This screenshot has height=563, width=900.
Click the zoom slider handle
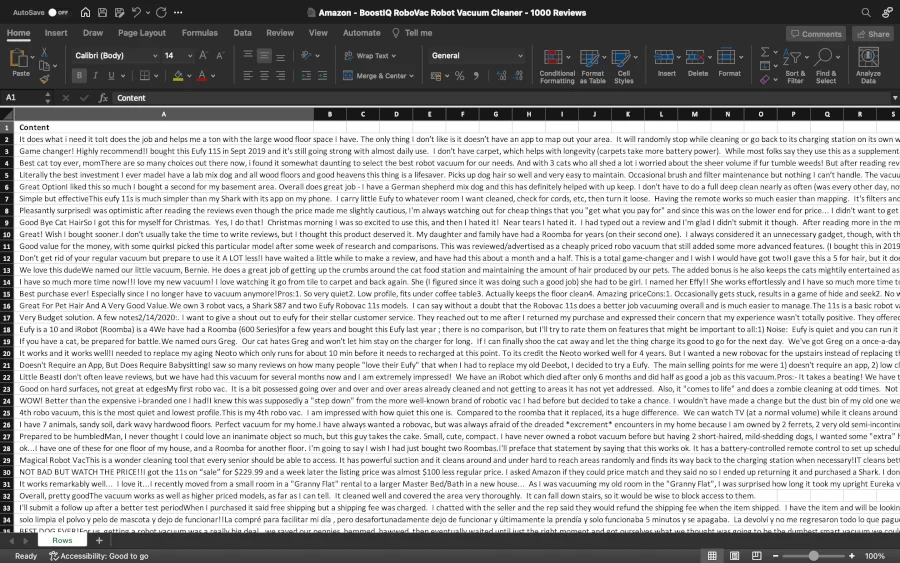click(813, 556)
